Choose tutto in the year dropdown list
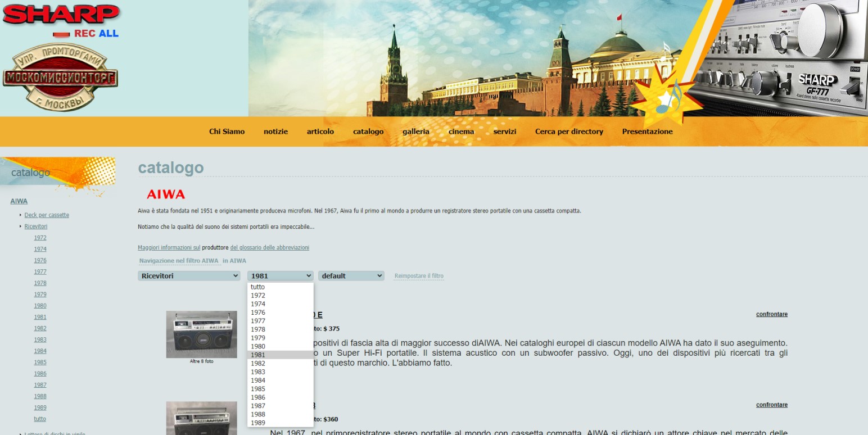The width and height of the screenshot is (868, 435). [x=281, y=287]
